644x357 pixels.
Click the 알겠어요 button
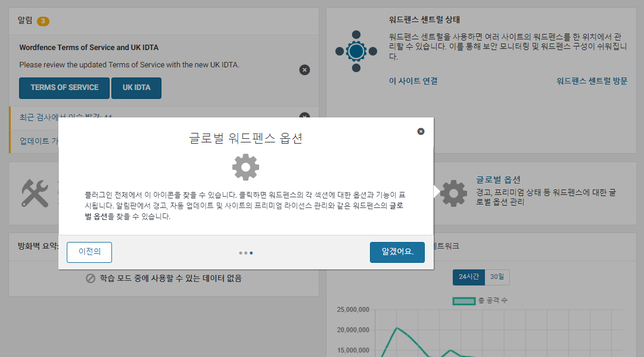(397, 252)
